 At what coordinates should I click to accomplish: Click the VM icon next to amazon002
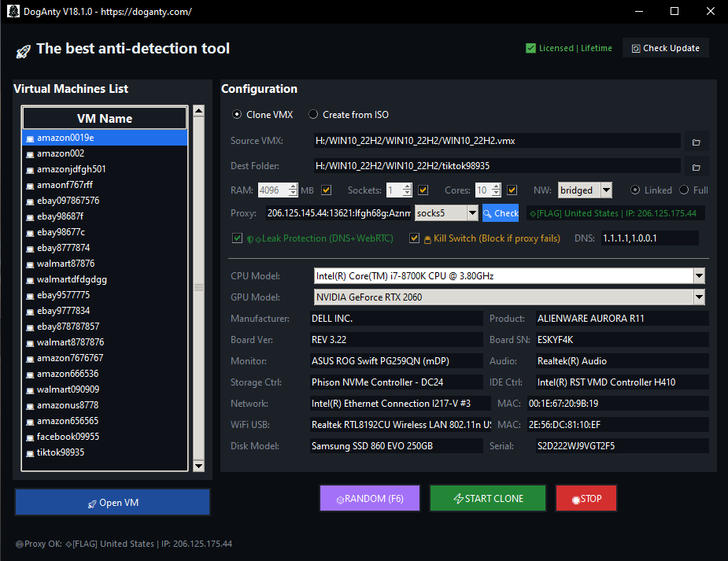[x=30, y=154]
